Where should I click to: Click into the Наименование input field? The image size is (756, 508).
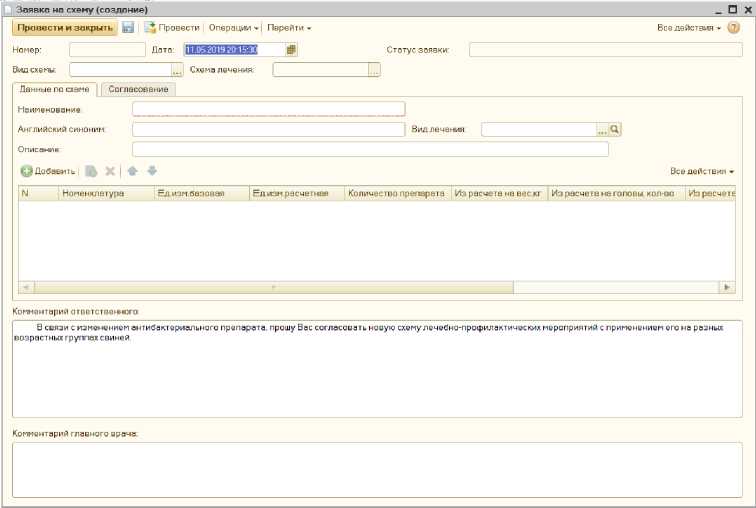click(x=268, y=109)
